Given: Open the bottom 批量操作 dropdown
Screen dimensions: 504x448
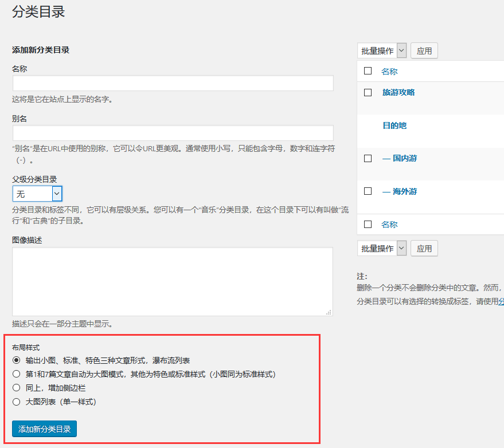Looking at the screenshot, I should (x=382, y=248).
